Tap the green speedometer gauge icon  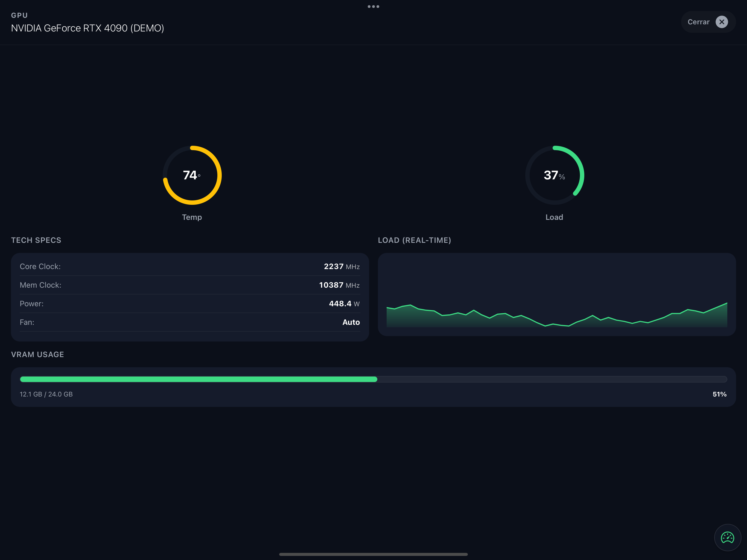(x=727, y=537)
